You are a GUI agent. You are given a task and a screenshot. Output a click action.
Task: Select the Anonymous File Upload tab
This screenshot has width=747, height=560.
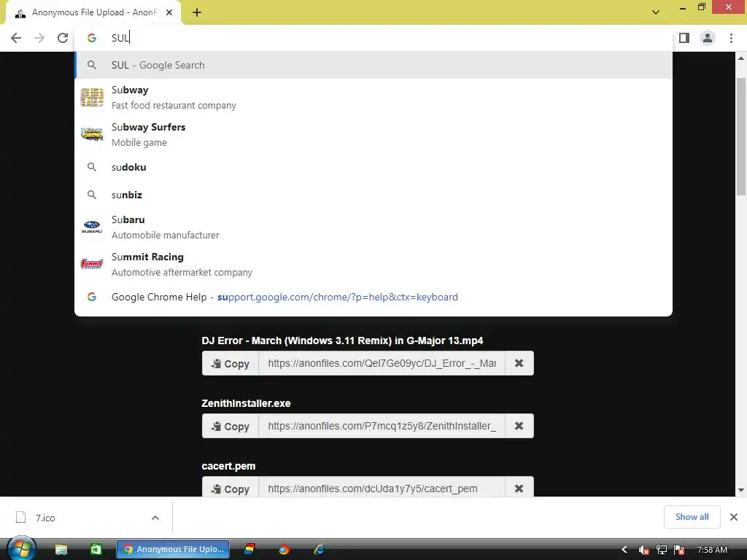coord(94,13)
